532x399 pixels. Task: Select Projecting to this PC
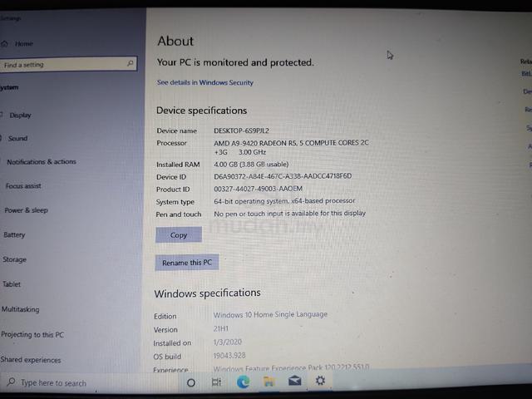point(32,334)
